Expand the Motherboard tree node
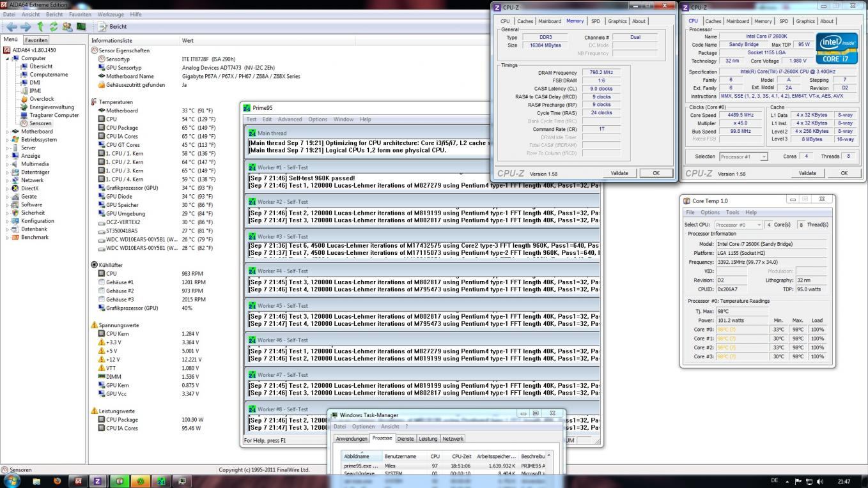This screenshot has height=488, width=868. click(x=8, y=132)
